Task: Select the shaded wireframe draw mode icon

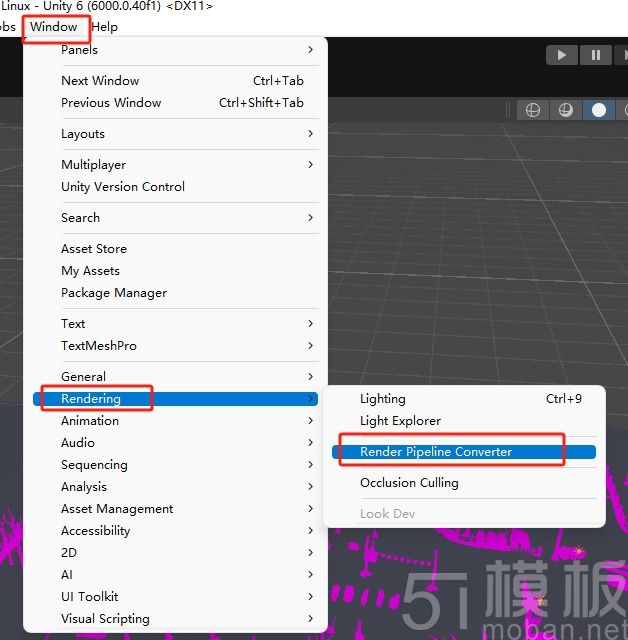Action: (x=566, y=110)
